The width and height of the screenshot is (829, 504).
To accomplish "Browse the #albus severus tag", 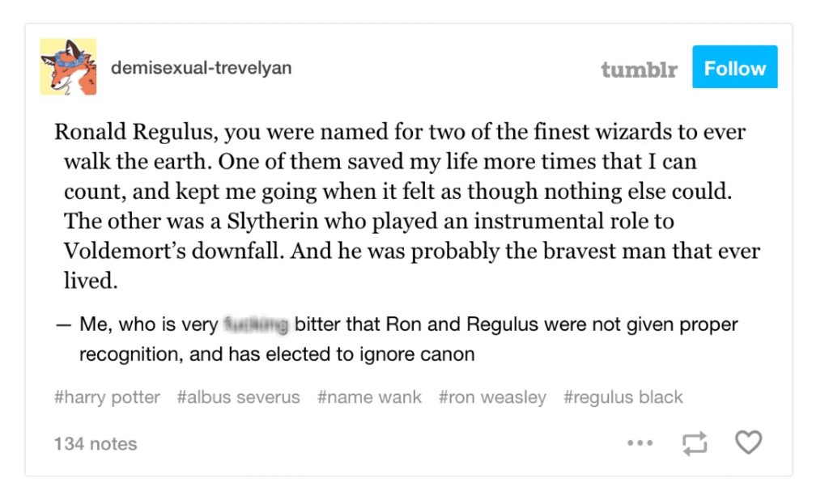I will [238, 397].
